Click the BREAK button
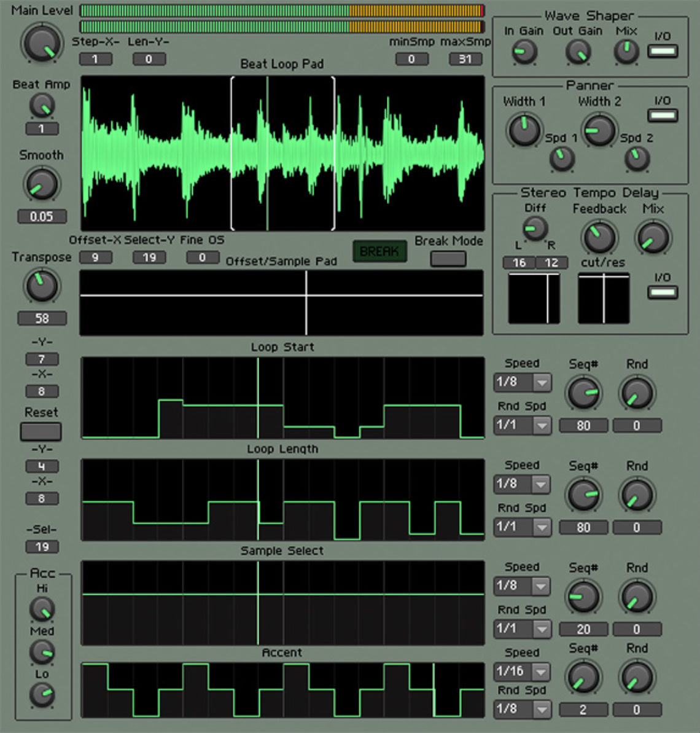The width and height of the screenshot is (700, 733). click(x=379, y=251)
